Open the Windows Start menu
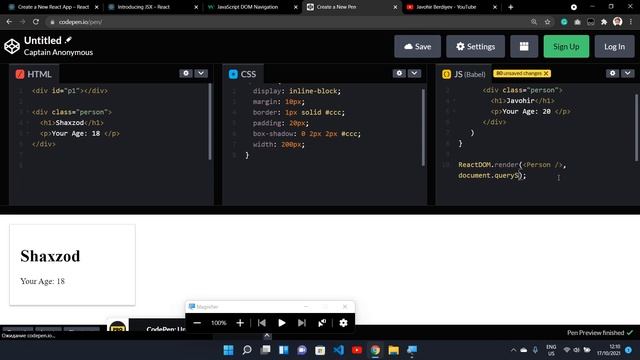The image size is (640, 360). point(229,350)
